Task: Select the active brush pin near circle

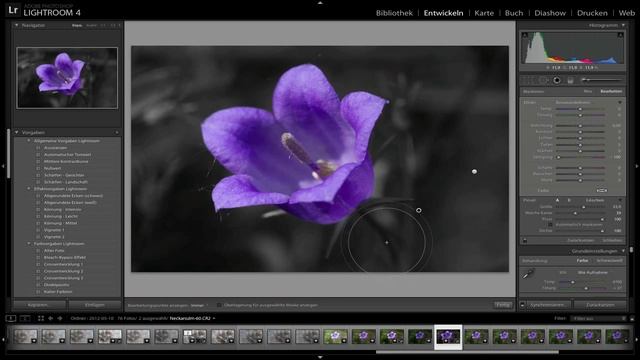Action: coord(418,210)
